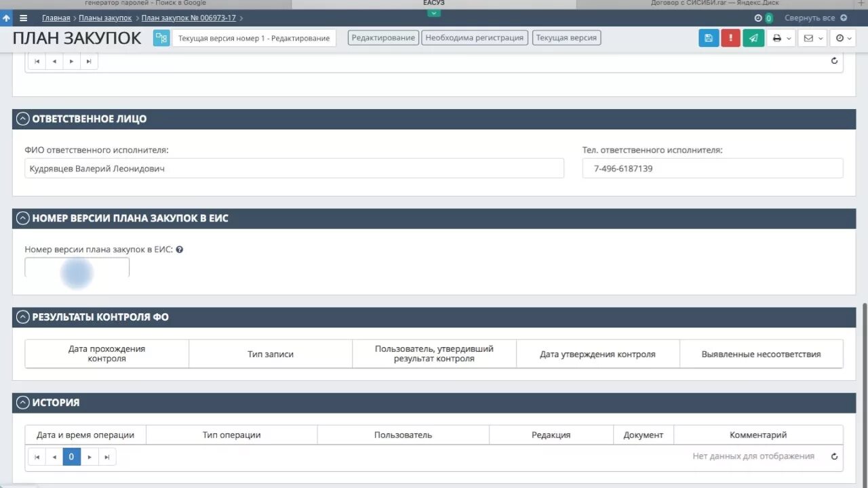Click the Номер версии плана закупок input
Image resolution: width=868 pixels, height=488 pixels.
77,267
